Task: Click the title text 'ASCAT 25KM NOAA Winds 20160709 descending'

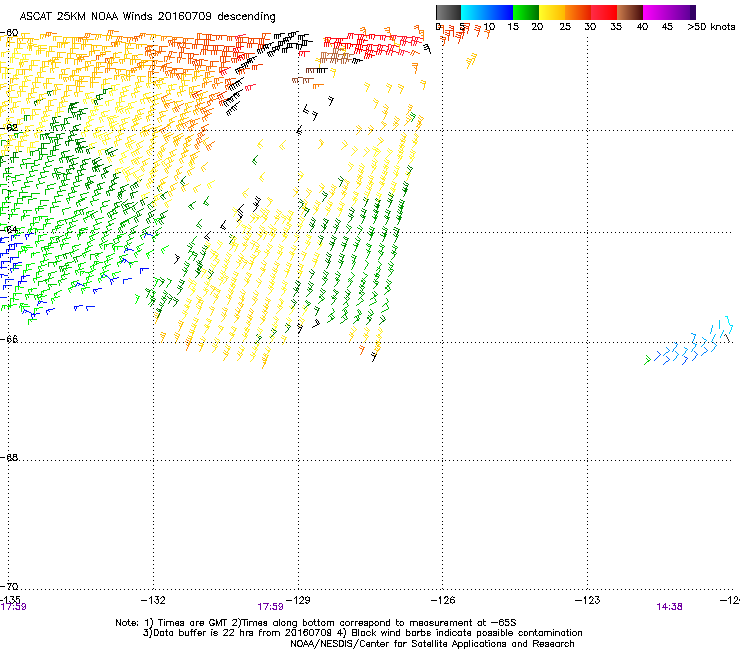Action: [x=147, y=16]
